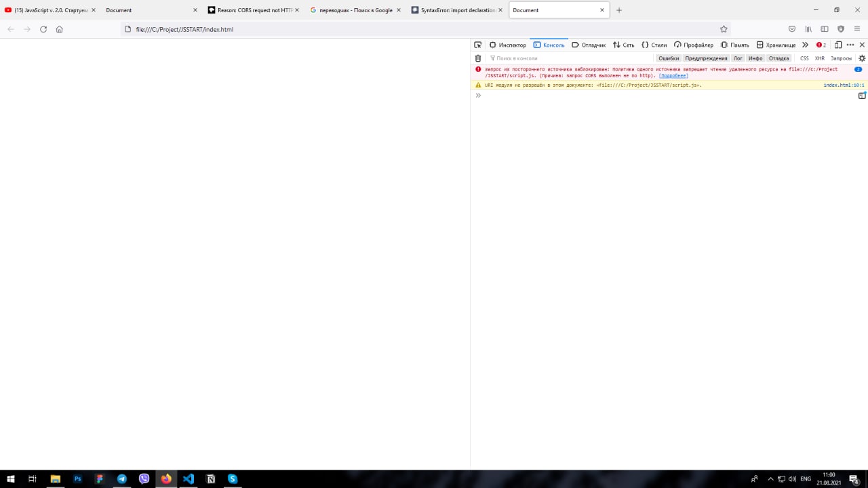This screenshot has width=868, height=488.
Task: Clear the console with the trash icon
Action: (x=478, y=58)
